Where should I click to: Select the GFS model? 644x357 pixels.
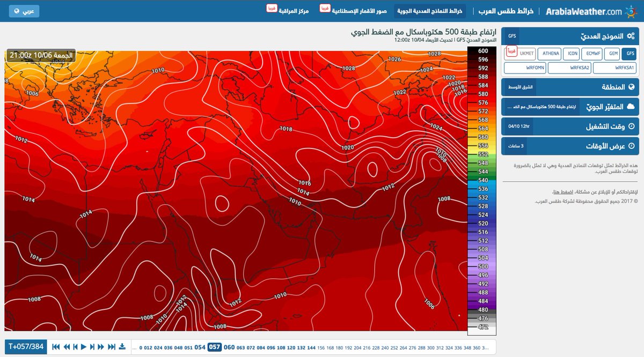pyautogui.click(x=630, y=54)
